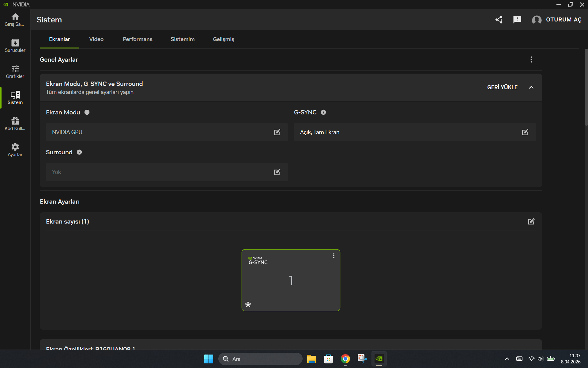The width and height of the screenshot is (588, 368).
Task: Open the battery status tray icon
Action: (x=551, y=358)
